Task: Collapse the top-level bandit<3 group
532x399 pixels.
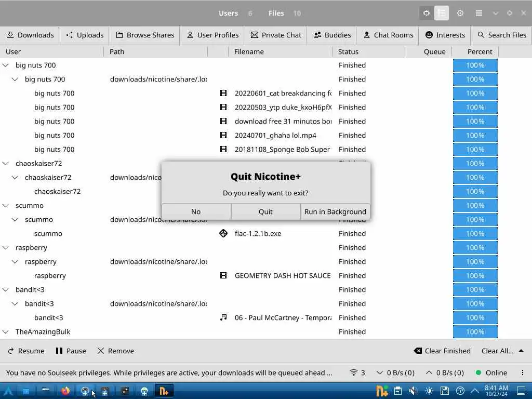Action: 6,289
